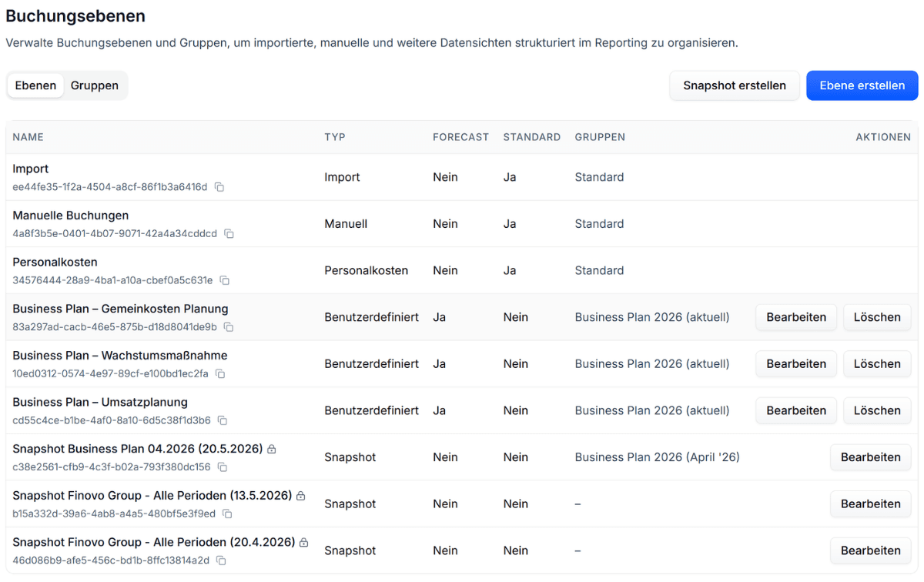
Task: Click ID text c38e2561-cfb9-4c3f-b02a-793f380dc156
Action: 112,467
